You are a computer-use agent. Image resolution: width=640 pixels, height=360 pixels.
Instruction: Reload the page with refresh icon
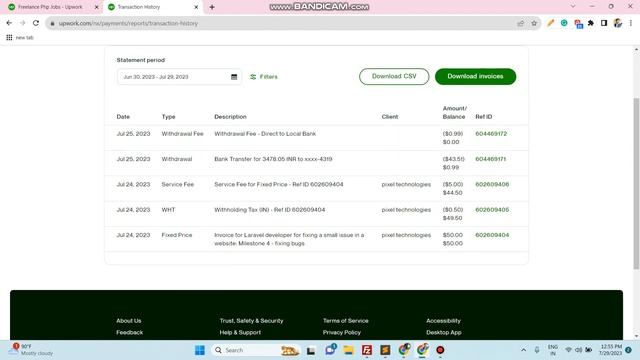(36, 23)
